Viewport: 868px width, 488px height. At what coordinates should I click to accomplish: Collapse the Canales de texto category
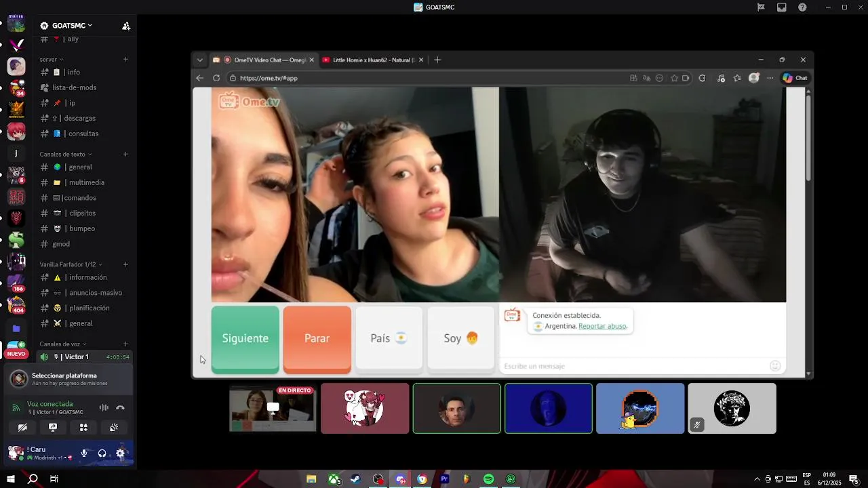click(x=65, y=154)
